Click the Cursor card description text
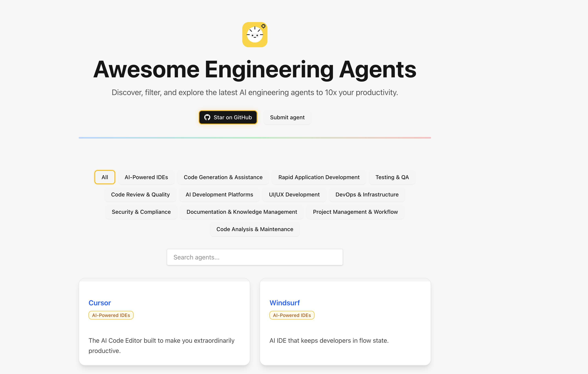Viewport: 588px width, 374px height. click(x=161, y=346)
